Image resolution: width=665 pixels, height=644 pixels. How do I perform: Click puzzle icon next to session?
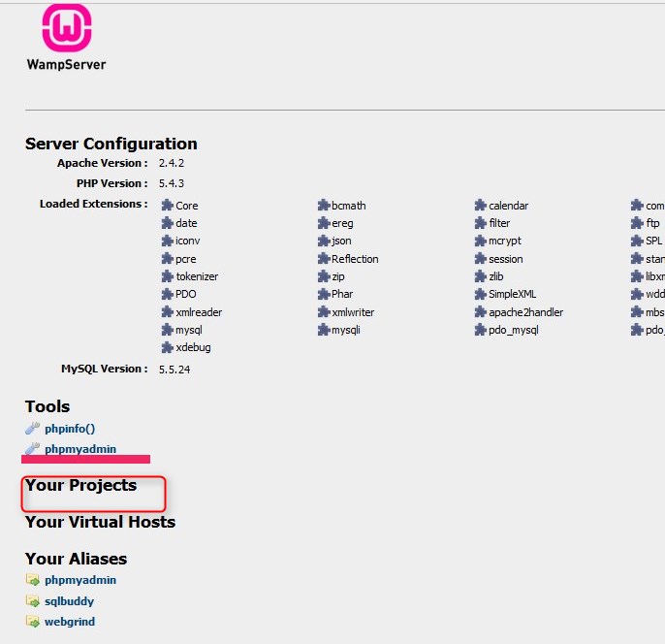point(481,258)
